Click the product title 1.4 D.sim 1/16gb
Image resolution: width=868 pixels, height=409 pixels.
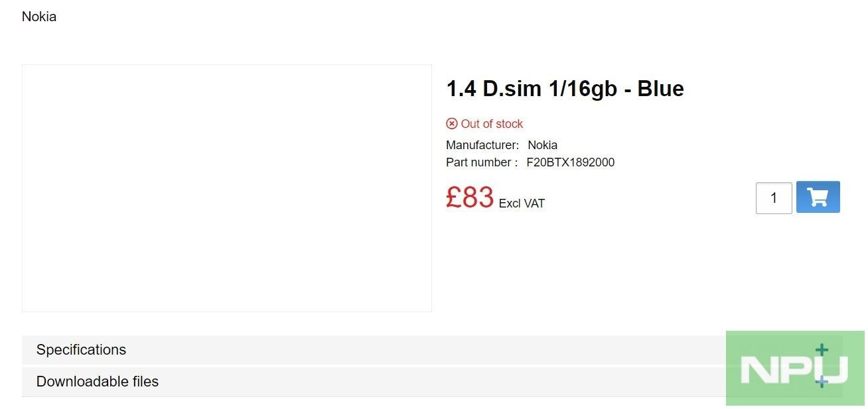531,89
